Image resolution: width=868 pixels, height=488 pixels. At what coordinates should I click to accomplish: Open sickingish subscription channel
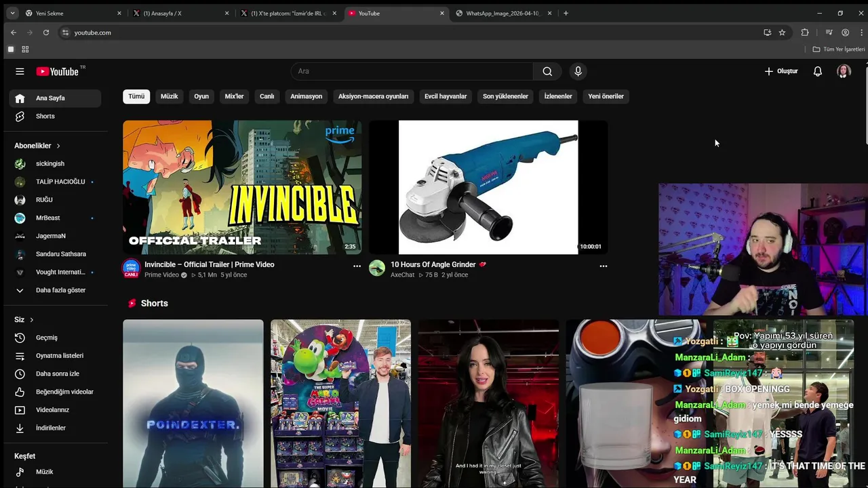coord(55,164)
